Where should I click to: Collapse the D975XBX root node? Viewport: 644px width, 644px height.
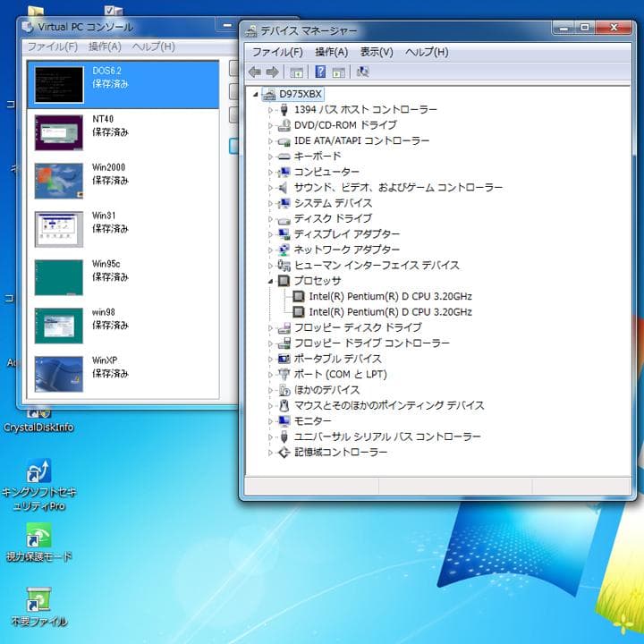coord(256,95)
